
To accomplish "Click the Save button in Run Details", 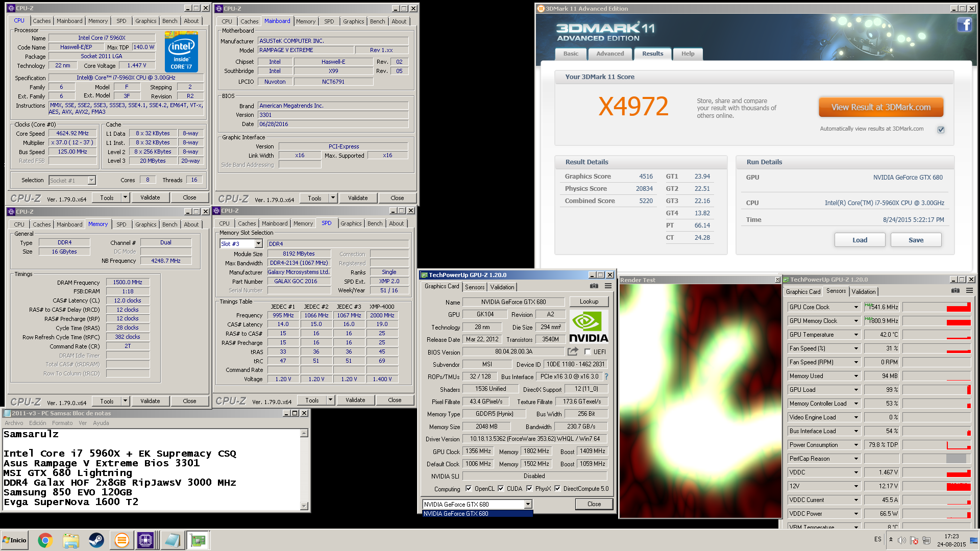I will 916,240.
